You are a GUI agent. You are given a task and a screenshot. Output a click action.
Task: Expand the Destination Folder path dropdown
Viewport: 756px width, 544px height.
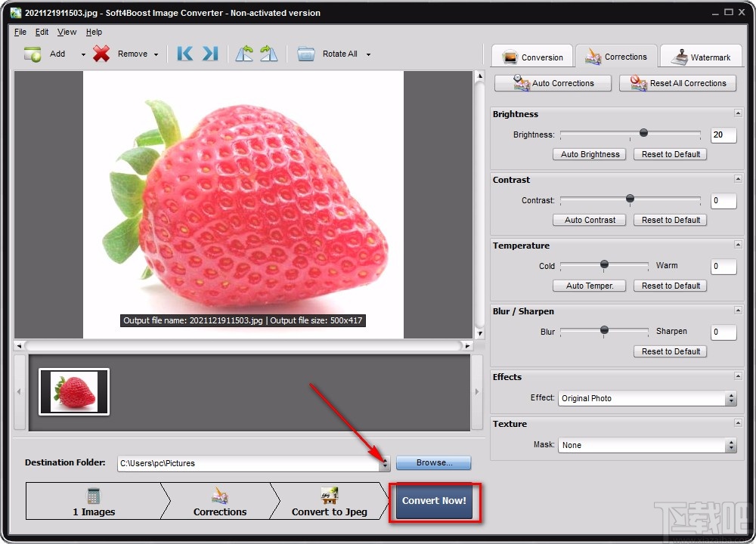(385, 463)
